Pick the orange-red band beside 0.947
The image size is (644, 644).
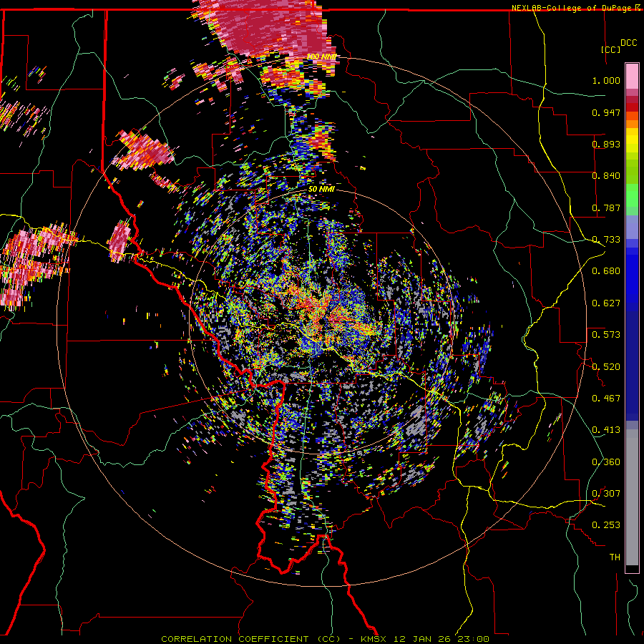[x=632, y=115]
